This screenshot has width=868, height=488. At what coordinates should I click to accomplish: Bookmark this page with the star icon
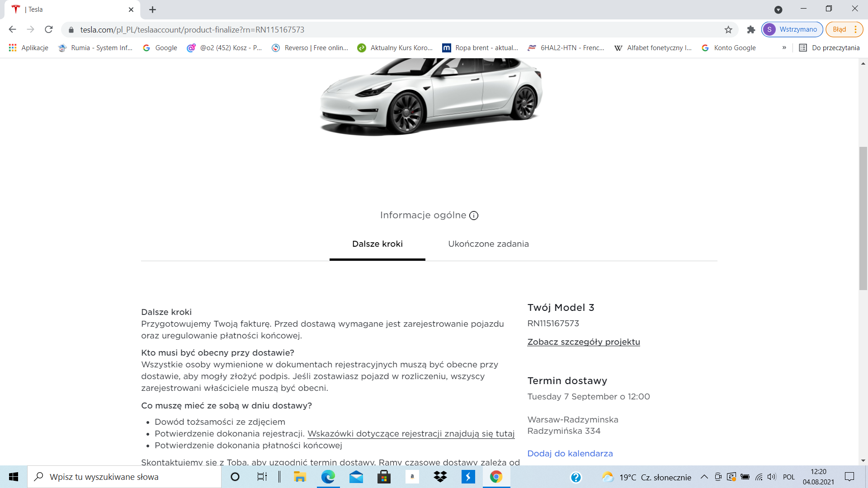pyautogui.click(x=728, y=30)
